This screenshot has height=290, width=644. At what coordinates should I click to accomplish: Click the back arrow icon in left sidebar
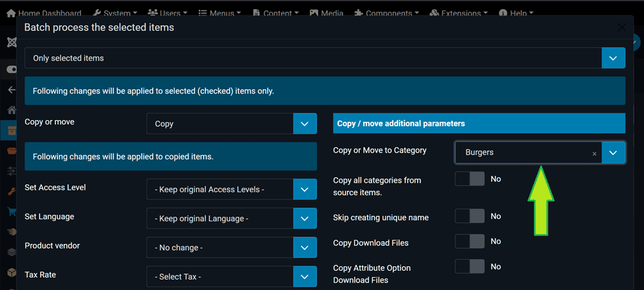[x=11, y=90]
